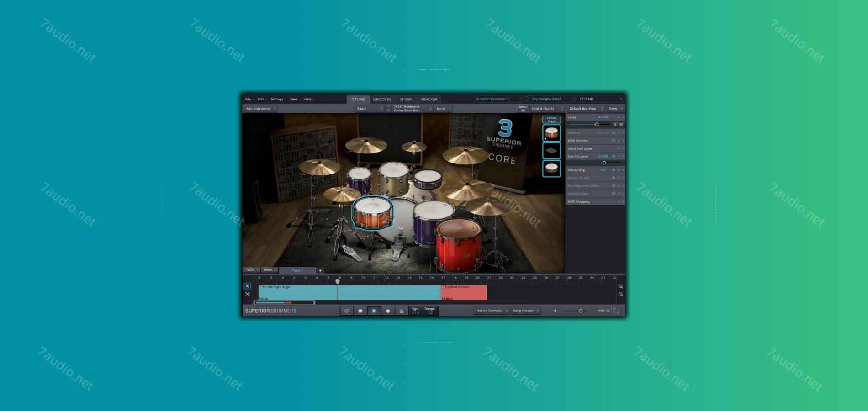The width and height of the screenshot is (868, 411).
Task: Enable Velocity Gate power toggle
Action: pyautogui.click(x=614, y=194)
